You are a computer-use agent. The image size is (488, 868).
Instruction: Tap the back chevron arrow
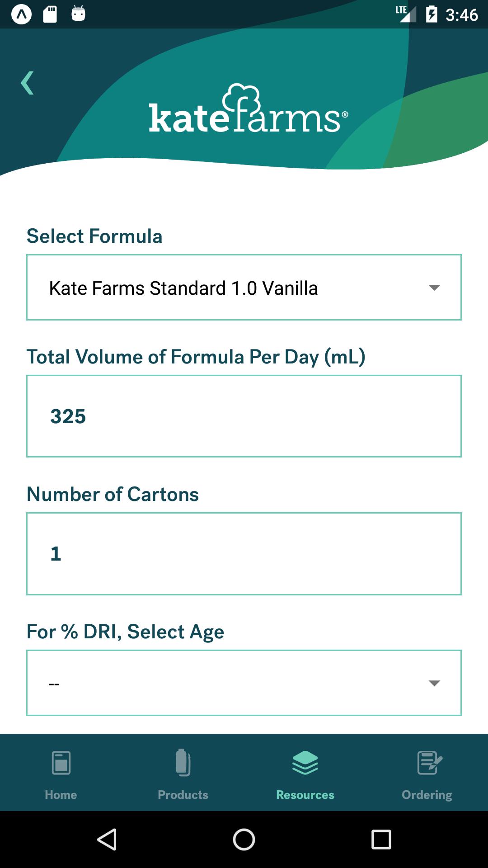coord(28,83)
